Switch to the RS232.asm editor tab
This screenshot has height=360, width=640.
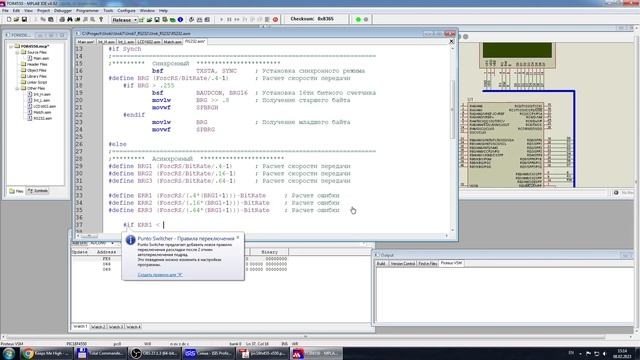tap(195, 41)
